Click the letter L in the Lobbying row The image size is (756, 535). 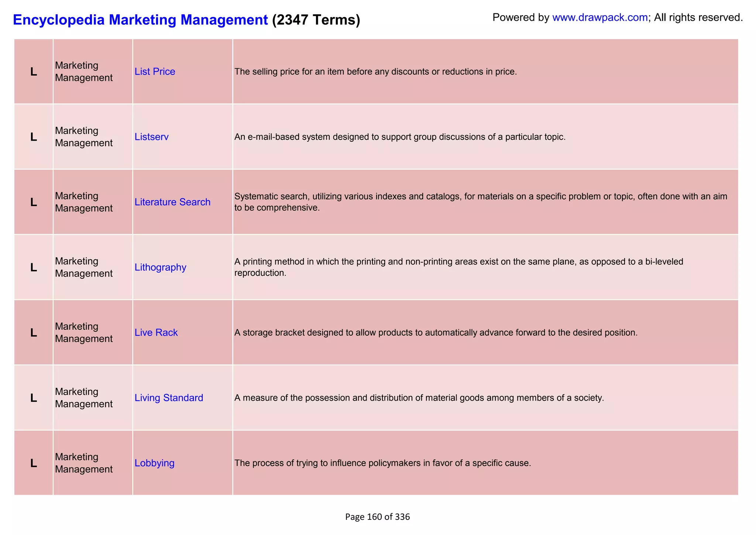pos(34,463)
